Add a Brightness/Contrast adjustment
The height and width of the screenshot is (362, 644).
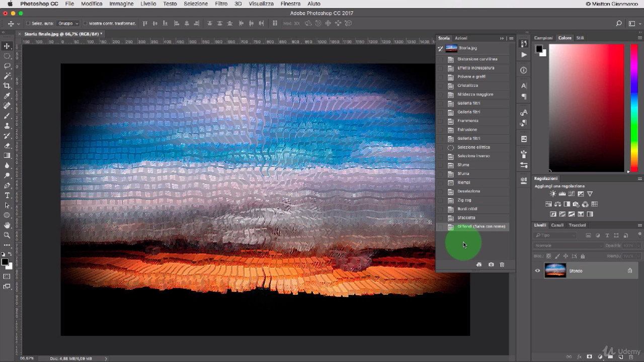pos(553,194)
